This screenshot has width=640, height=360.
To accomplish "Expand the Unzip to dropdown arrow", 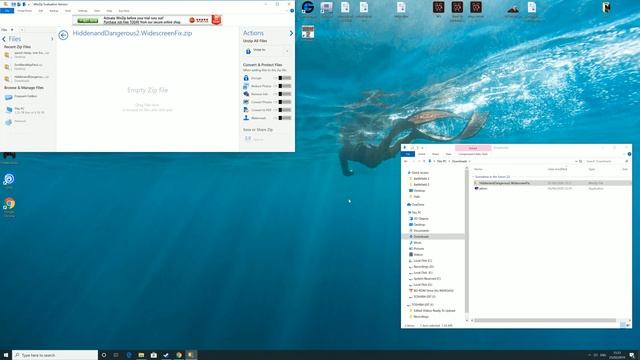I will [x=287, y=51].
